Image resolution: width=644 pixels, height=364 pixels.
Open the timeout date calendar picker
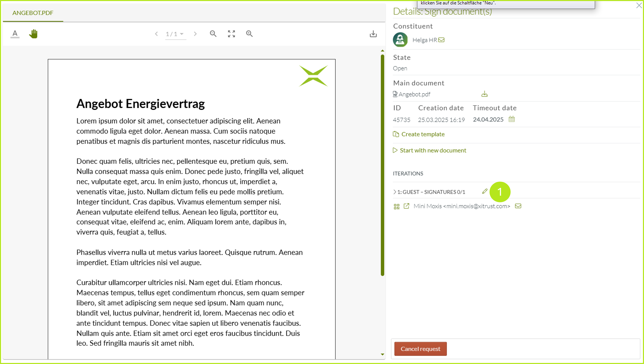tap(511, 119)
